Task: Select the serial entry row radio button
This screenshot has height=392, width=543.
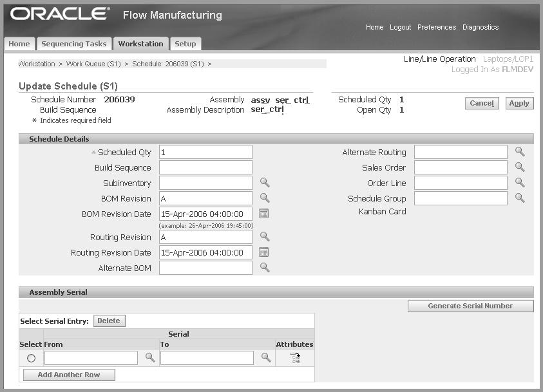Action: click(x=31, y=358)
